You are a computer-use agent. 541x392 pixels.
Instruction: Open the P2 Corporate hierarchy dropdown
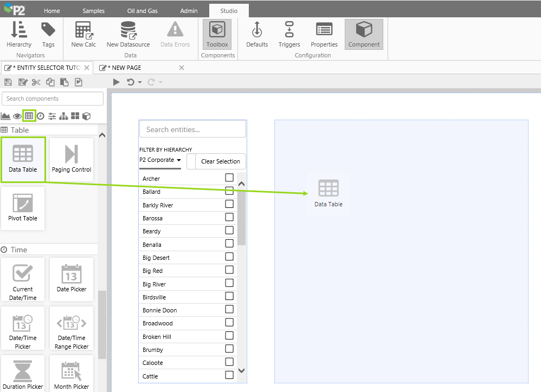click(160, 160)
